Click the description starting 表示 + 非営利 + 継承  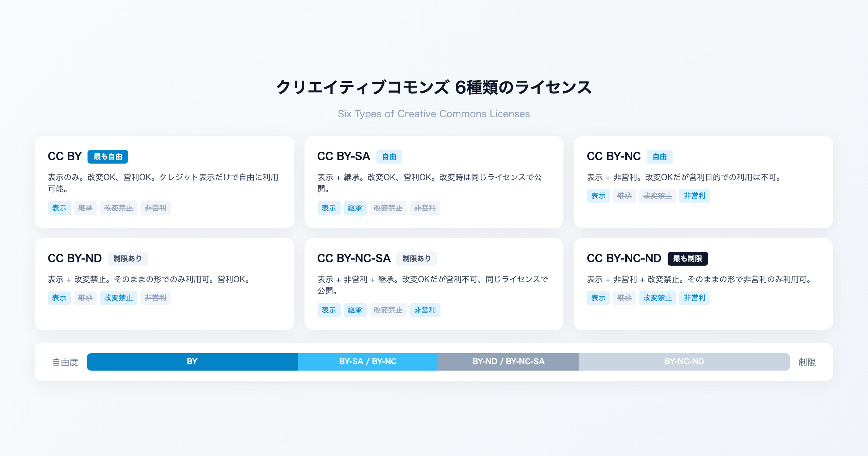click(x=433, y=285)
